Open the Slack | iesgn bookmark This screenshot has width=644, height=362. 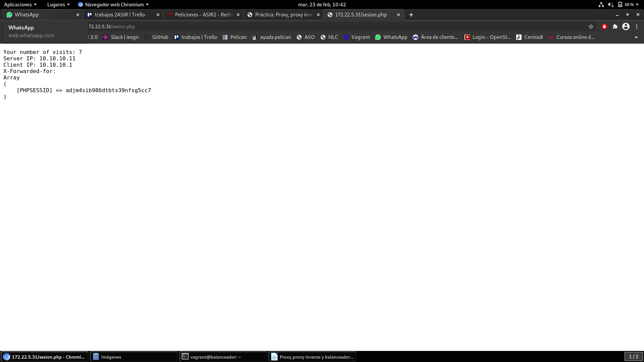pyautogui.click(x=121, y=37)
